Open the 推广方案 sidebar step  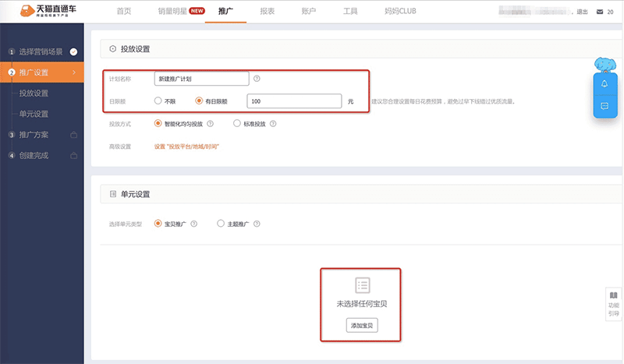42,135
